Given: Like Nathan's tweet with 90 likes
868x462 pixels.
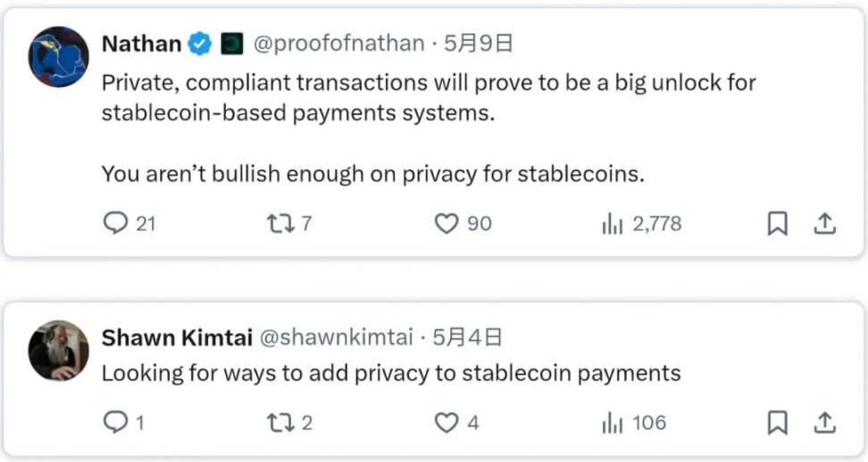Looking at the screenshot, I should pos(446,223).
